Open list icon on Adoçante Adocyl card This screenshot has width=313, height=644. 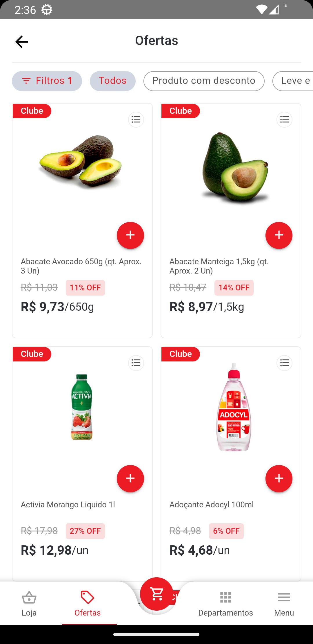(x=284, y=363)
